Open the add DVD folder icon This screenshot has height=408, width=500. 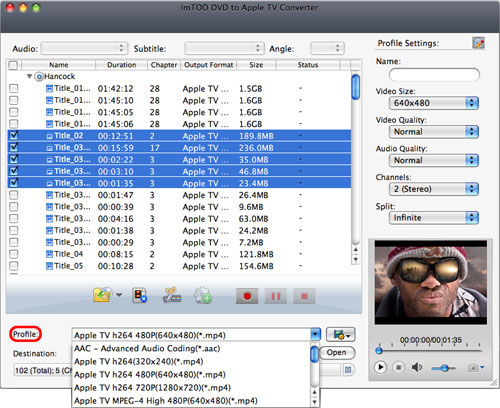point(103,295)
